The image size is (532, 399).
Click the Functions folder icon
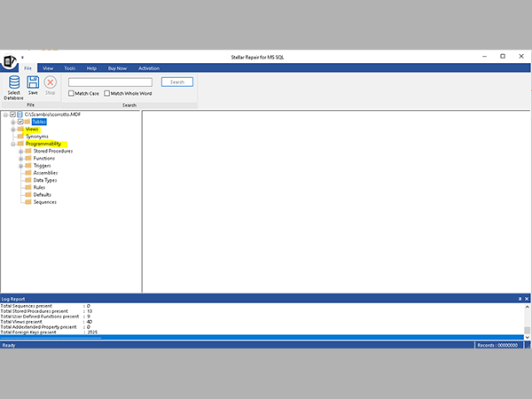(x=28, y=159)
